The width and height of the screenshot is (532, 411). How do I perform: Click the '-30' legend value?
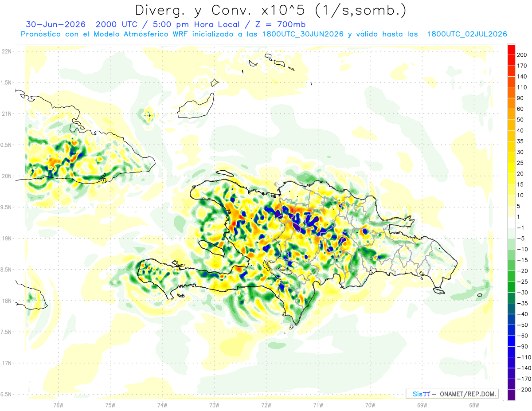[522, 292]
